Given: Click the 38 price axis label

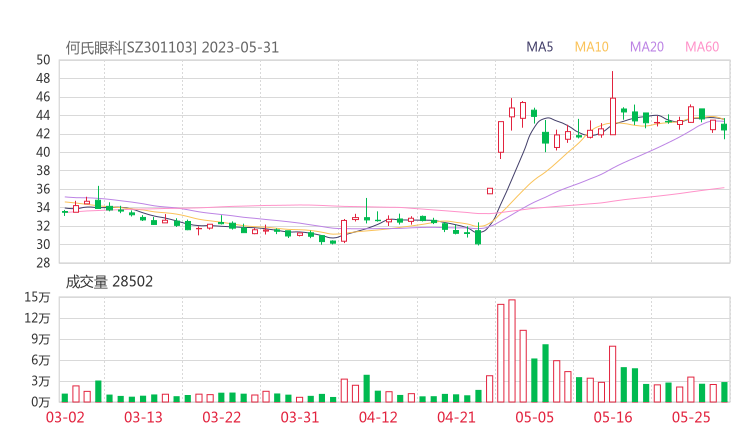Looking at the screenshot, I should tap(43, 170).
